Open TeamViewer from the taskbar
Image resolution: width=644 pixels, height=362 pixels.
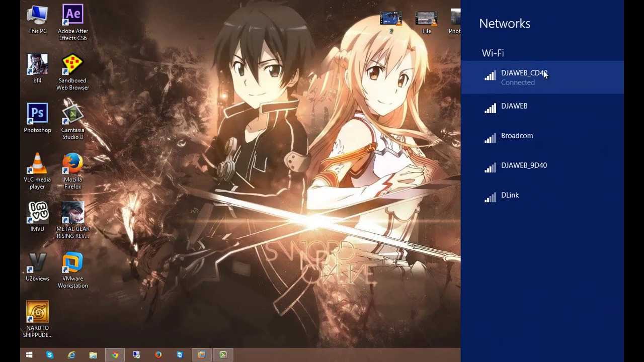pyautogui.click(x=180, y=355)
